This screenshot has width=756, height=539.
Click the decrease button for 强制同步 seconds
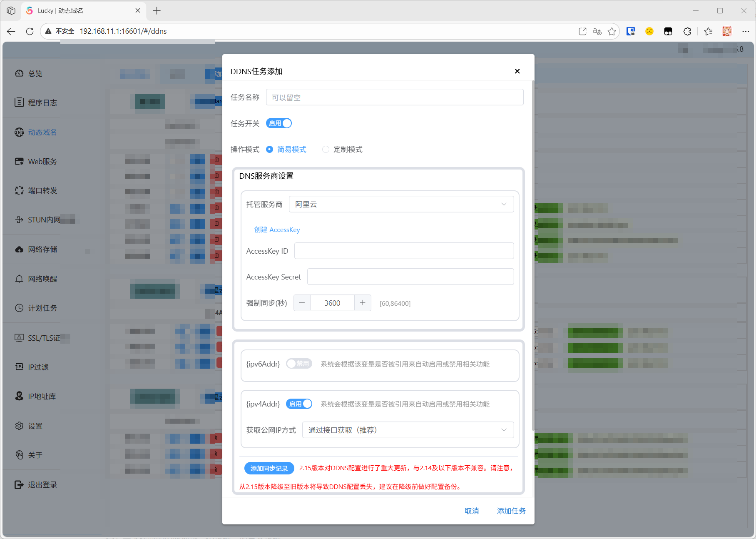[302, 303]
